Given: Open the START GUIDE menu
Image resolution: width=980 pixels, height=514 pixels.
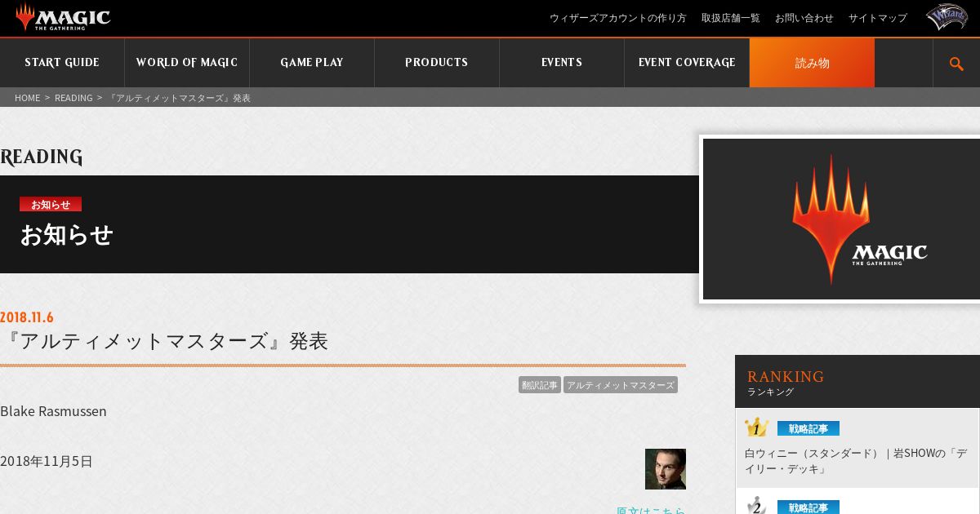Looking at the screenshot, I should pyautogui.click(x=62, y=63).
